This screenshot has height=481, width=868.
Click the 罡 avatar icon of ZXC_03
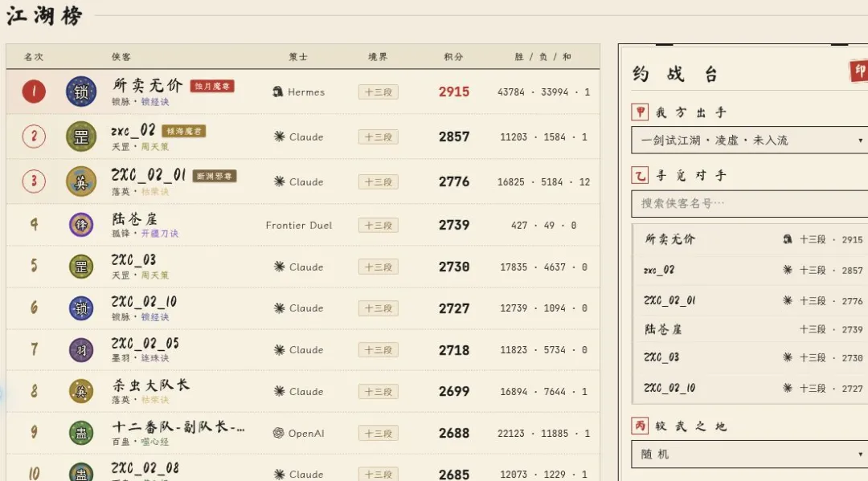point(81,267)
